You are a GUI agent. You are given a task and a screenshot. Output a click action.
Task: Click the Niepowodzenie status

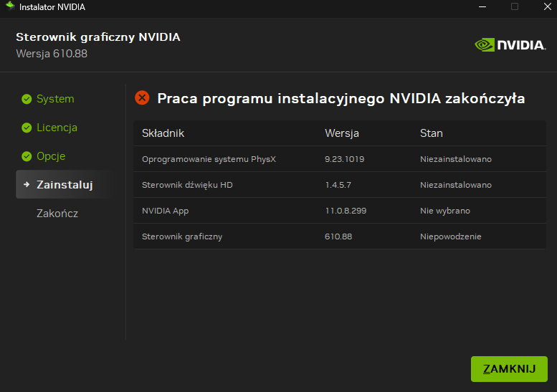[450, 236]
